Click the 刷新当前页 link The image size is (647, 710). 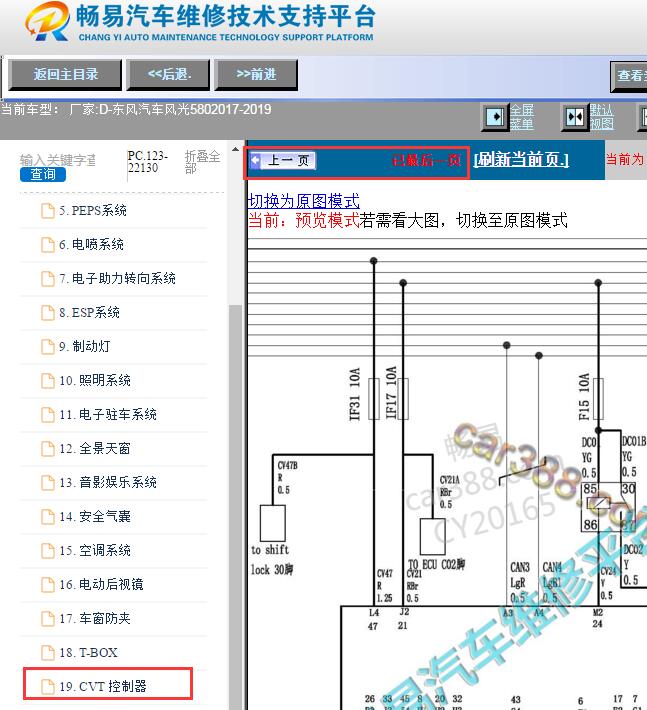tap(521, 159)
